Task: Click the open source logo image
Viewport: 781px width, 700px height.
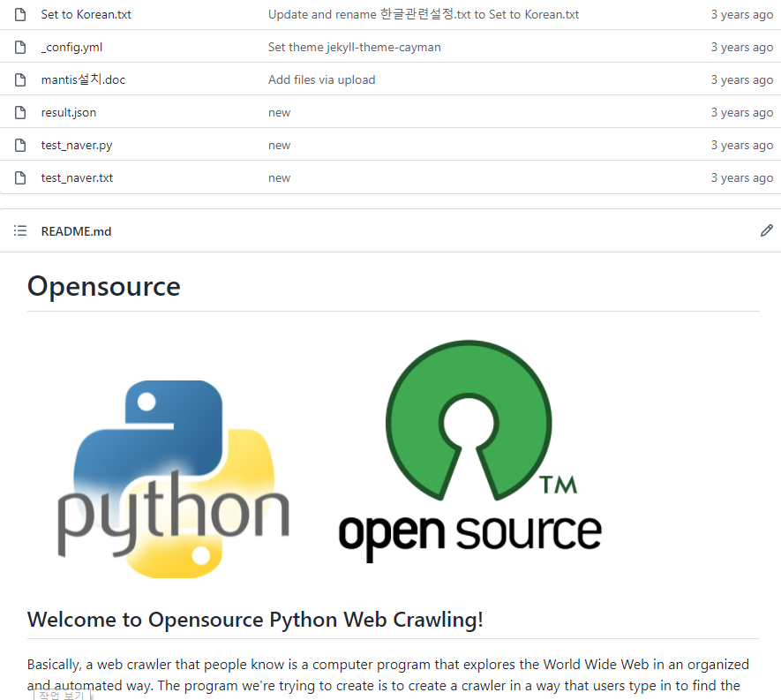Action: tap(469, 451)
